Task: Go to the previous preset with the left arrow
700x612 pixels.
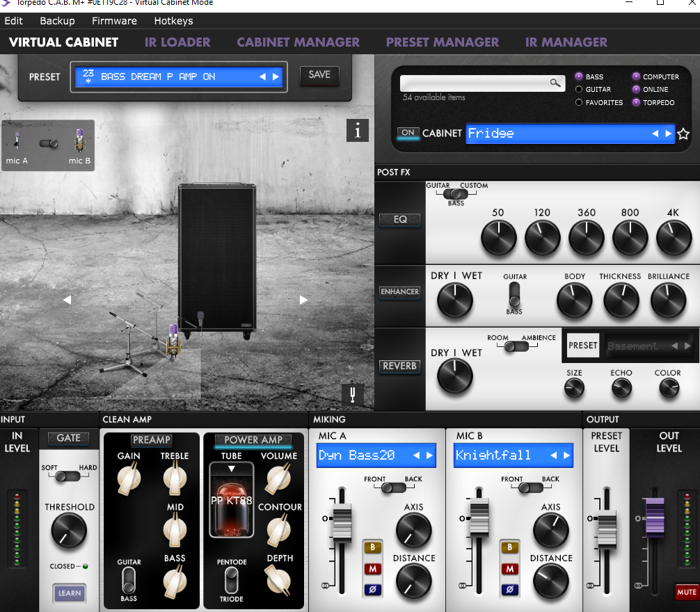Action: (262, 76)
